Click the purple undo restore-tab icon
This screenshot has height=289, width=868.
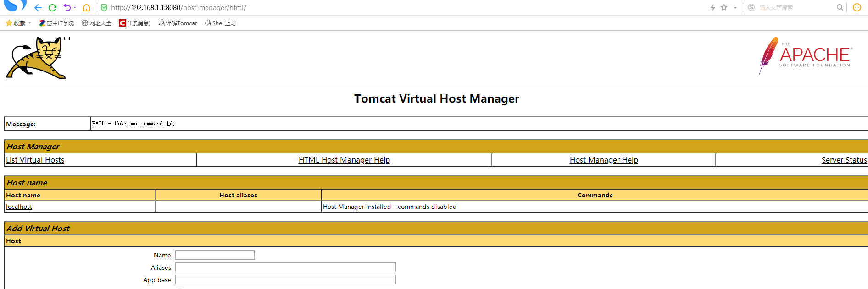click(x=67, y=7)
